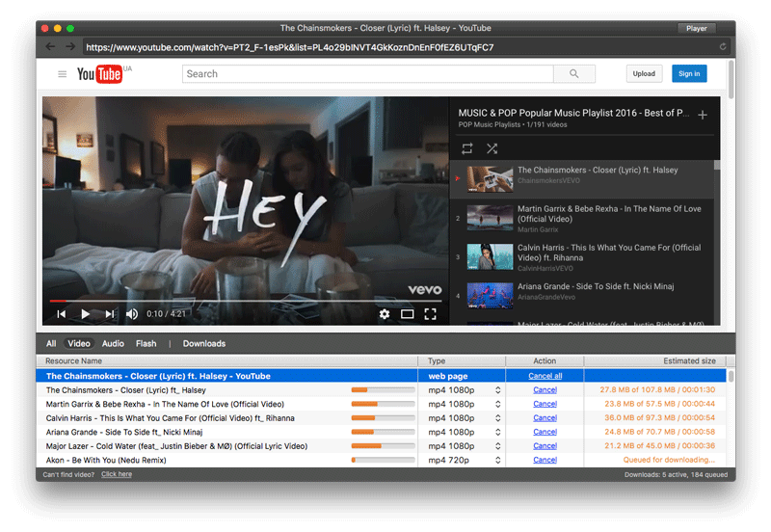Mute the video with the speaker icon
The height and width of the screenshot is (532, 771).
(132, 313)
